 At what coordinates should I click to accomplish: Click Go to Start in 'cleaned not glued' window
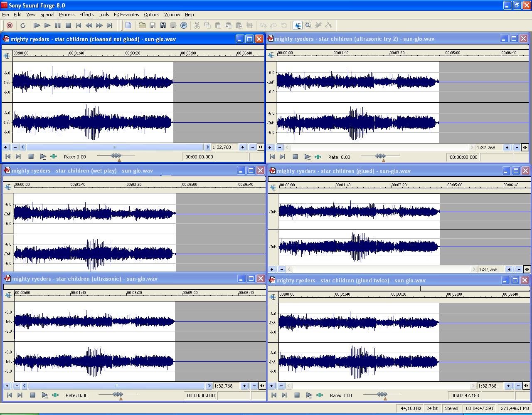8,157
